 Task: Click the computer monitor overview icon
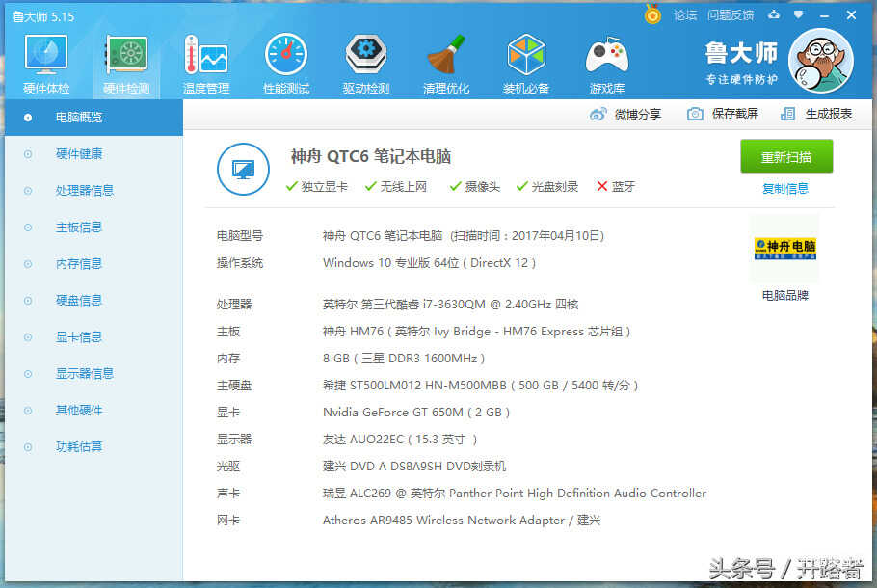coord(243,169)
